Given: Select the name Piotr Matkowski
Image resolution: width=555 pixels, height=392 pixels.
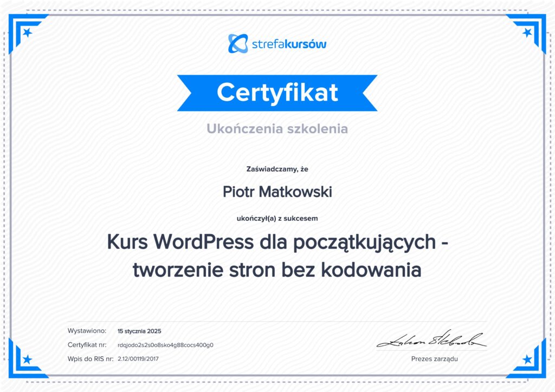Looking at the screenshot, I should pyautogui.click(x=277, y=192).
